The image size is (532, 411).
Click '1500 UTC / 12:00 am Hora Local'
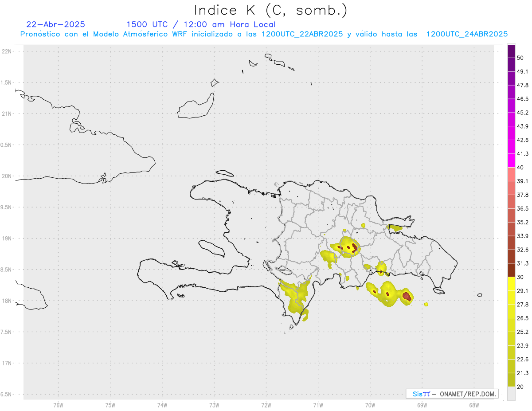(x=201, y=24)
